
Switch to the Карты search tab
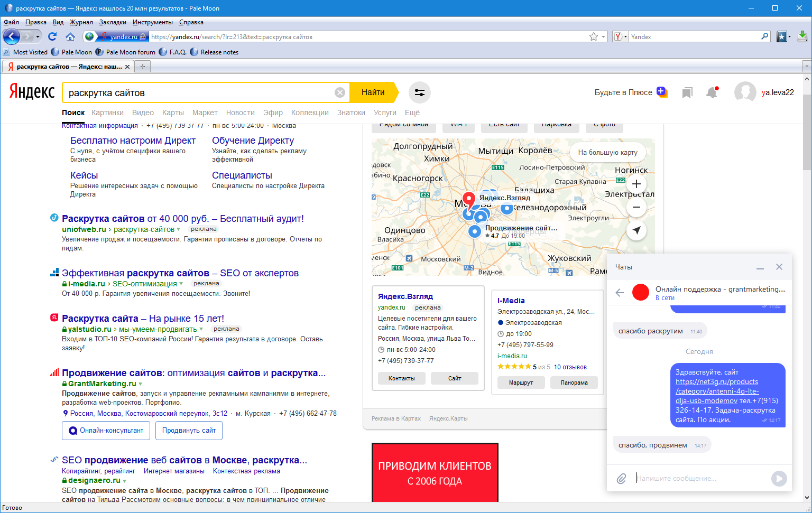click(173, 113)
